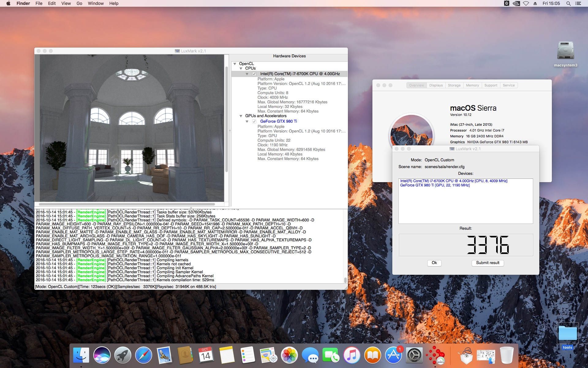Open the Go menu
Image resolution: width=588 pixels, height=368 pixels.
(79, 3)
